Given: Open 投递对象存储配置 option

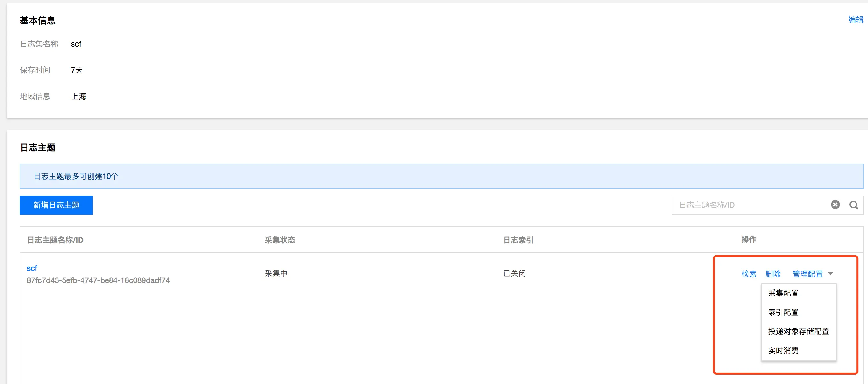Looking at the screenshot, I should click(x=798, y=331).
